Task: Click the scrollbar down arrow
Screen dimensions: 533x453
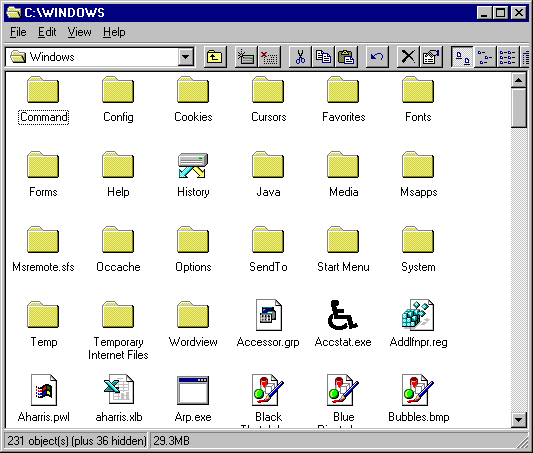Action: pos(519,420)
